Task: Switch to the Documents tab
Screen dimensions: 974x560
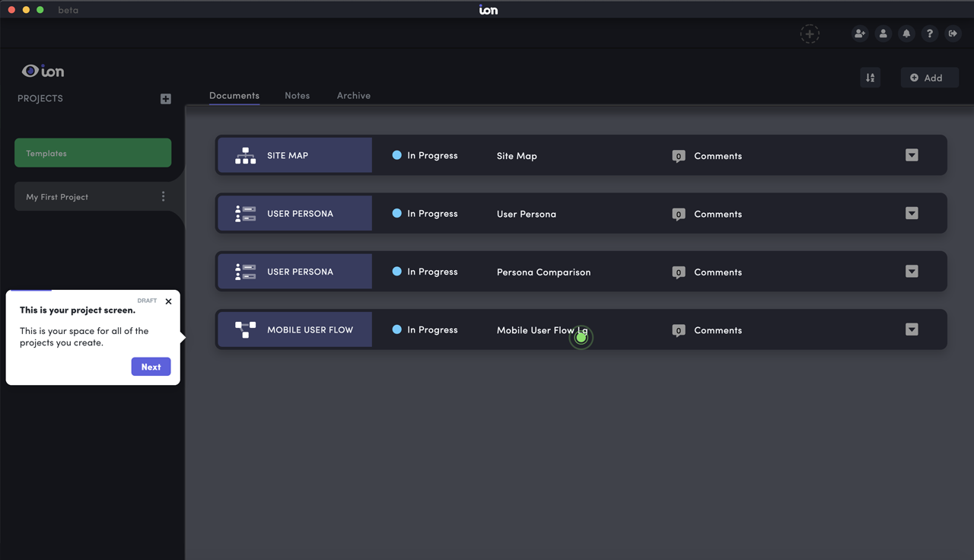Action: tap(234, 95)
